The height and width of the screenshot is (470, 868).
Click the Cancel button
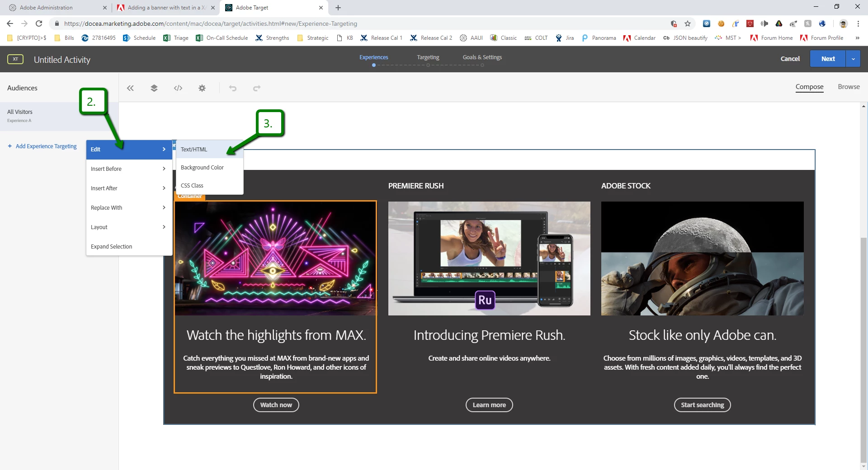(790, 59)
